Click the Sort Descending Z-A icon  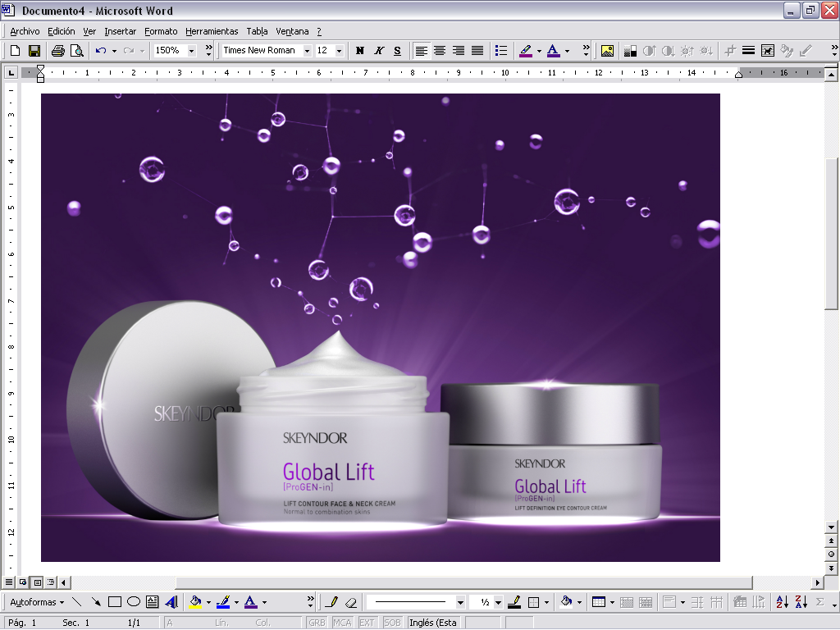[801, 602]
